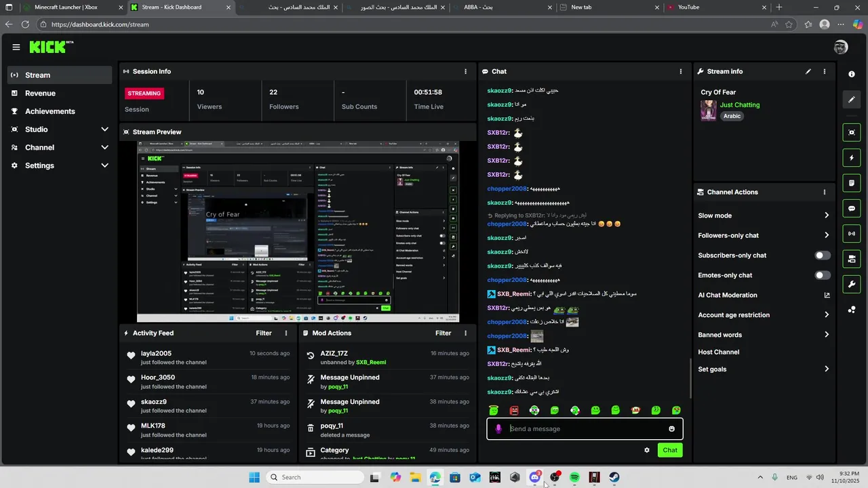Click the browser address bar URL
The image size is (868, 488).
tap(100, 24)
